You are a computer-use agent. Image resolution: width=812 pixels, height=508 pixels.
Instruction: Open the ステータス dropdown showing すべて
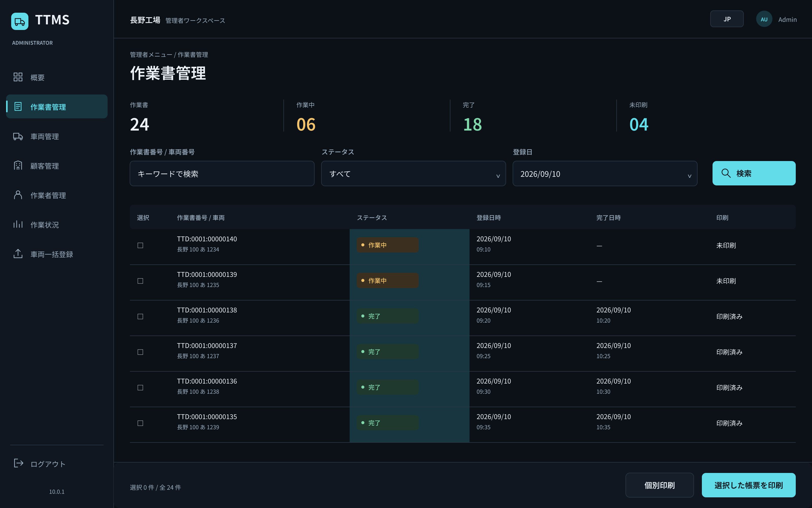[x=413, y=174]
